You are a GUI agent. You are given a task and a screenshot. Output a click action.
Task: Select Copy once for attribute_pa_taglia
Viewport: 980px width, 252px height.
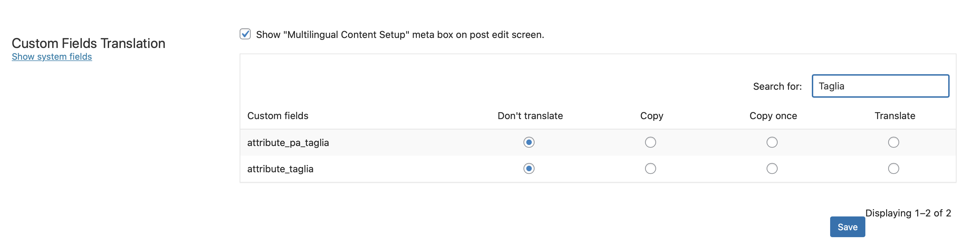click(772, 142)
